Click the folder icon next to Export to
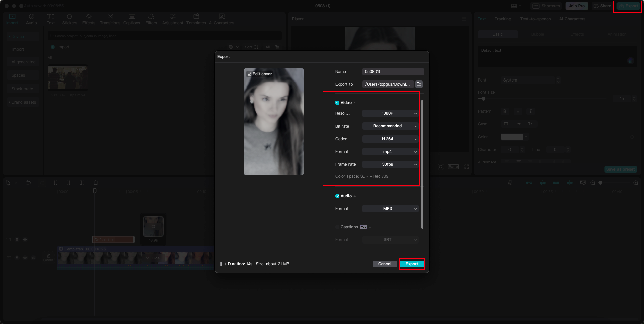The image size is (644, 324). coord(419,84)
